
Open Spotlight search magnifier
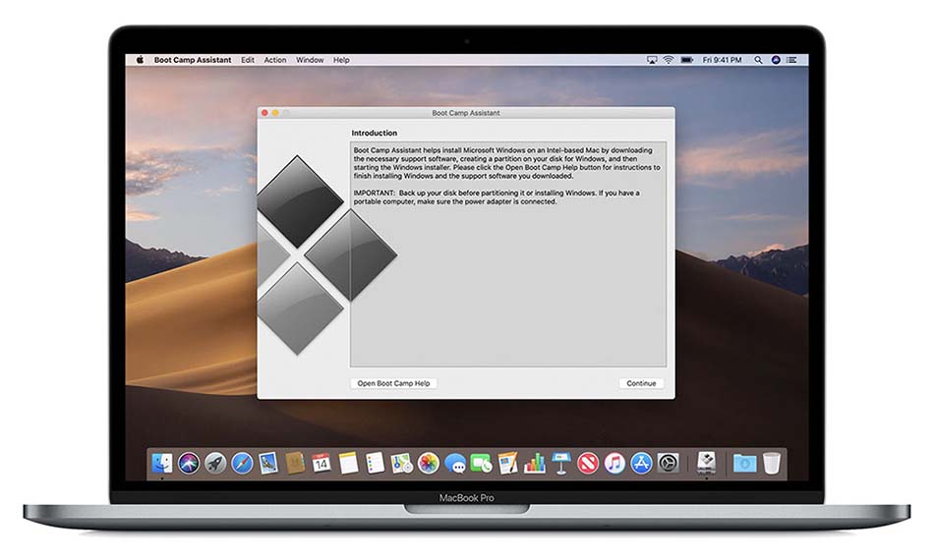click(758, 60)
